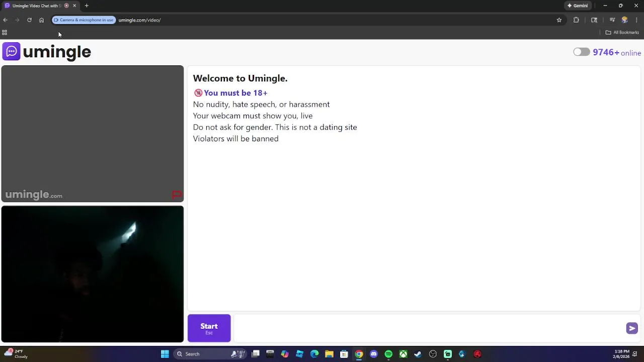Bookmark this page with star icon

[559, 20]
